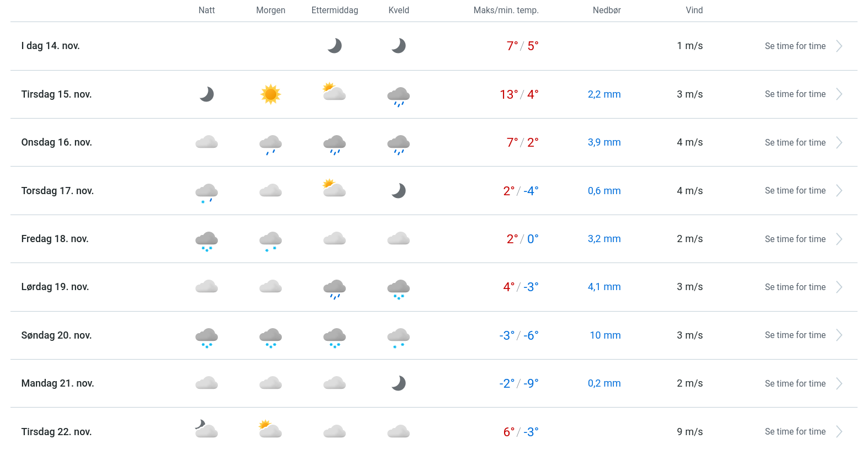Click the snow cloud icon for Fredag 18. nov. night
The height and width of the screenshot is (455, 868).
pyautogui.click(x=206, y=240)
